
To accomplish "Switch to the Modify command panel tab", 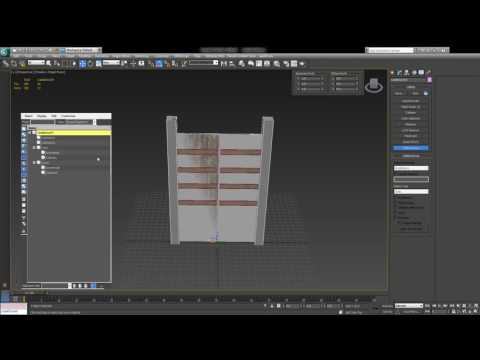I will tap(399, 72).
